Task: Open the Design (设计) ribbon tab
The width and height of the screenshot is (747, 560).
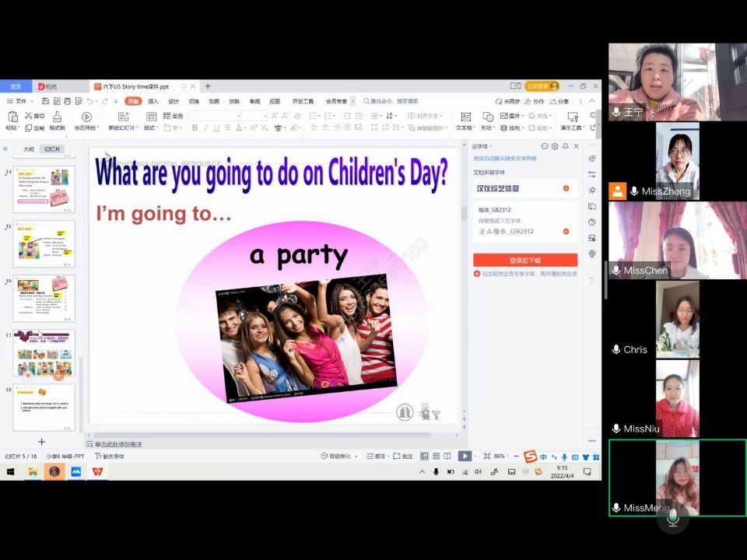Action: pos(174,101)
